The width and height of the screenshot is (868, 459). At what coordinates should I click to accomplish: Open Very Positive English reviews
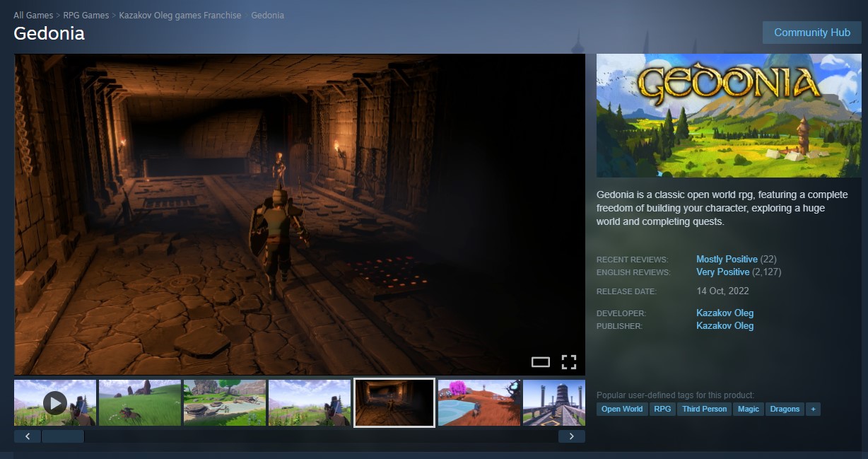point(722,272)
